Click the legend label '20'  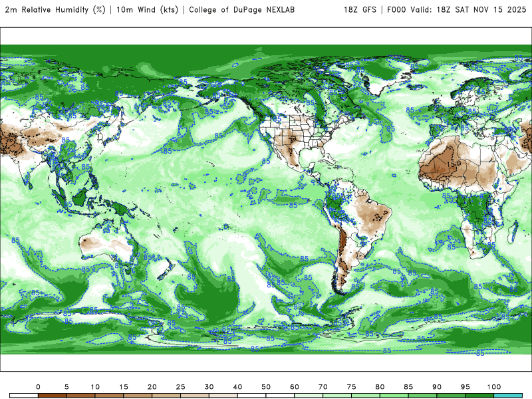click(152, 387)
